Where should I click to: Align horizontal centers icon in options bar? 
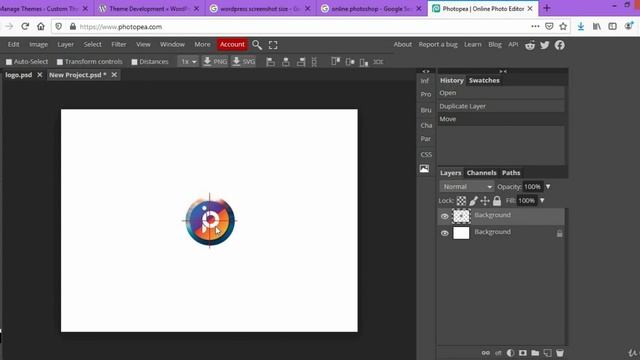tap(286, 62)
